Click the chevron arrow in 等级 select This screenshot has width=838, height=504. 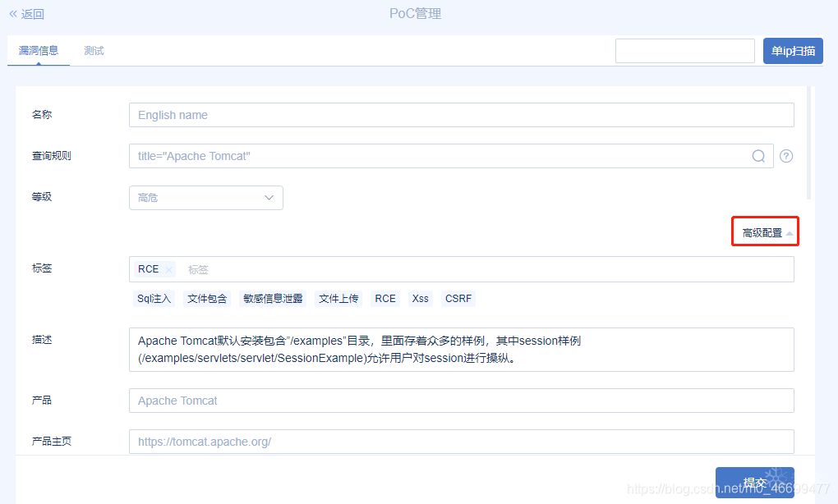click(x=269, y=198)
